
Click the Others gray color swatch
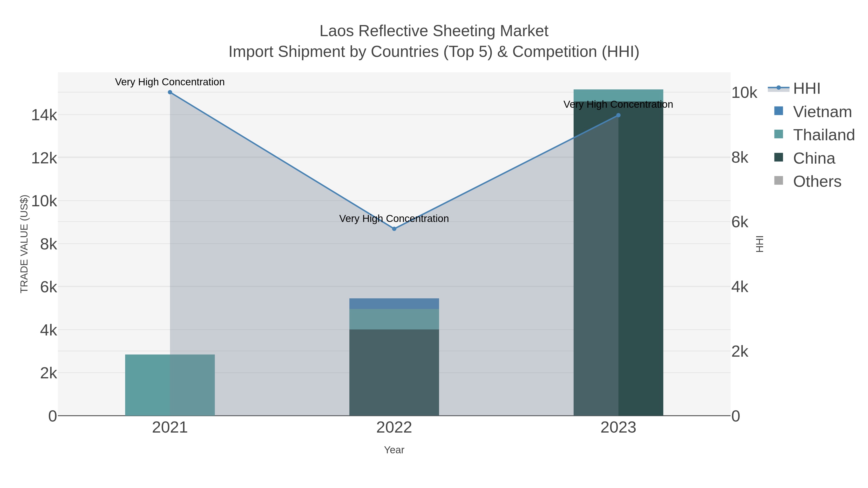pyautogui.click(x=779, y=180)
